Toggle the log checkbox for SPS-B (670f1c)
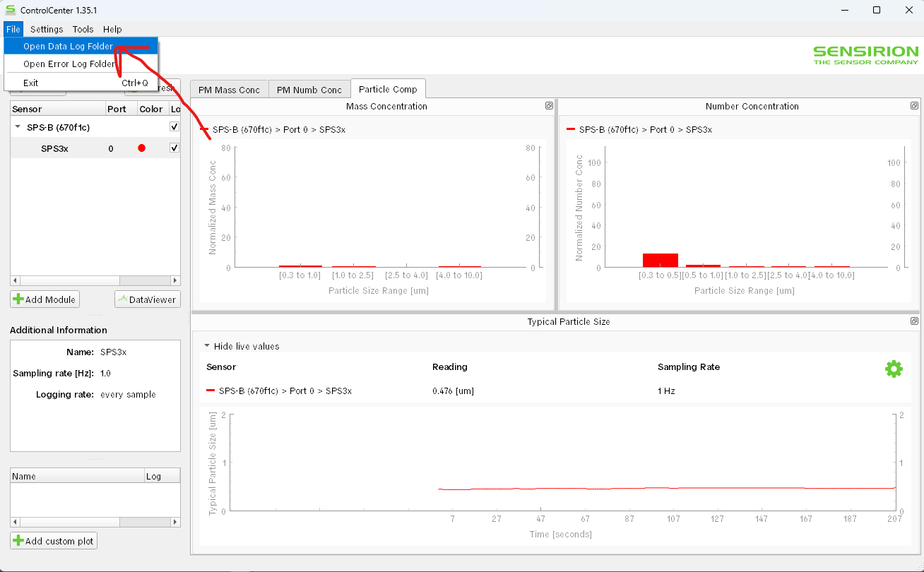The image size is (924, 572). [x=174, y=127]
